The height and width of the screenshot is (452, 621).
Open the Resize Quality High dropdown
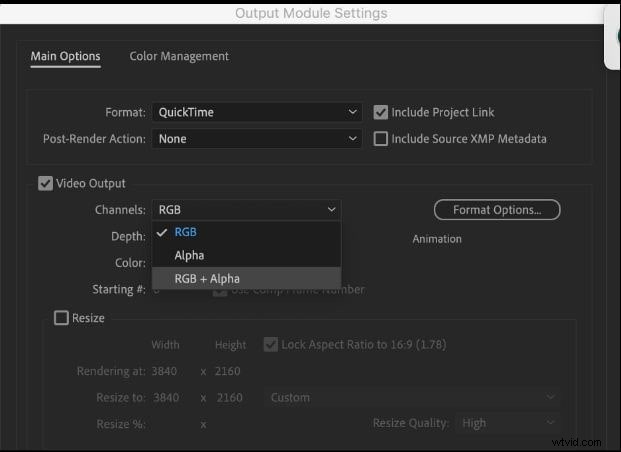(x=508, y=423)
